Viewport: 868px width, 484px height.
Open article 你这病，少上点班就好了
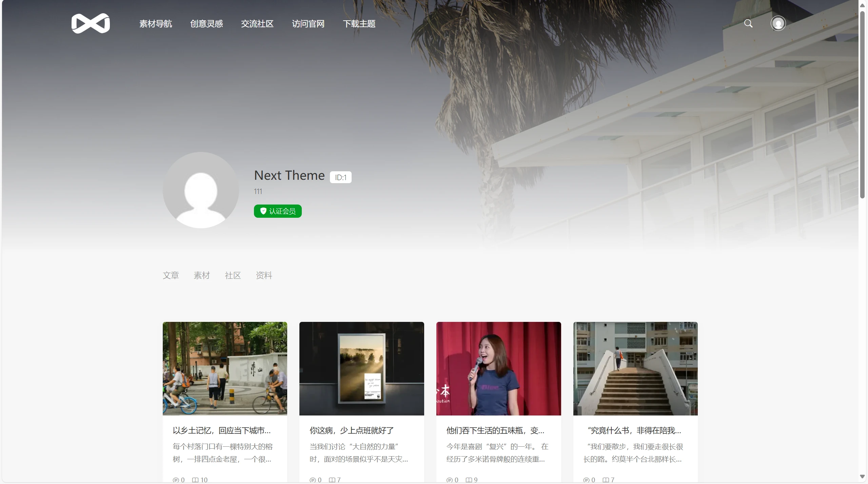click(352, 430)
